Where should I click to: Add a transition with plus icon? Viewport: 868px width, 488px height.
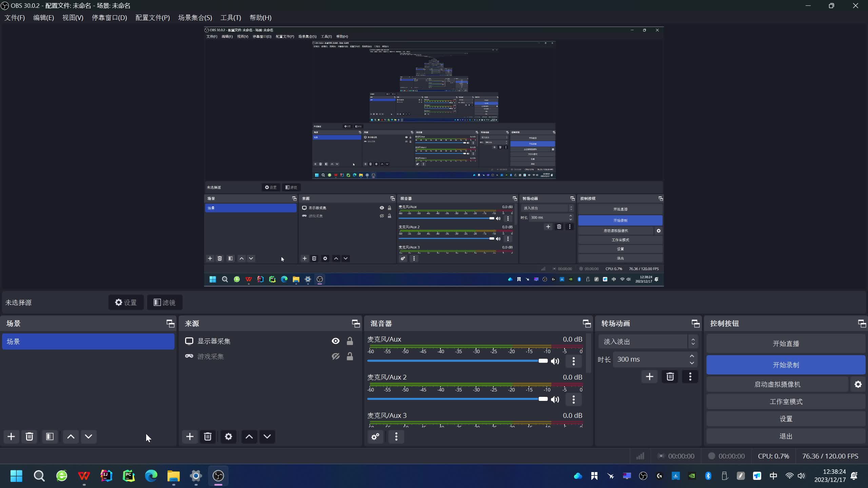pyautogui.click(x=649, y=377)
